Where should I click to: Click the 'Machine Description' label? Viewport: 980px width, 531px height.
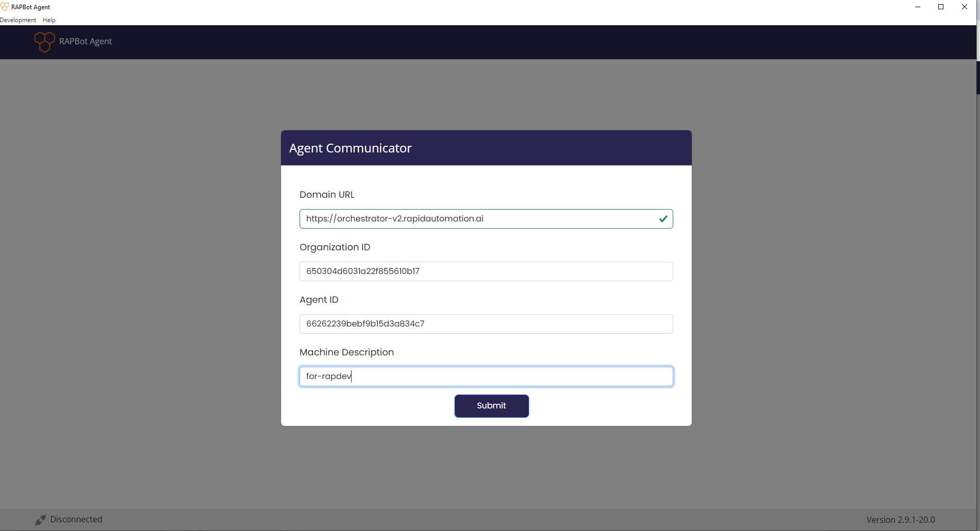(x=347, y=352)
